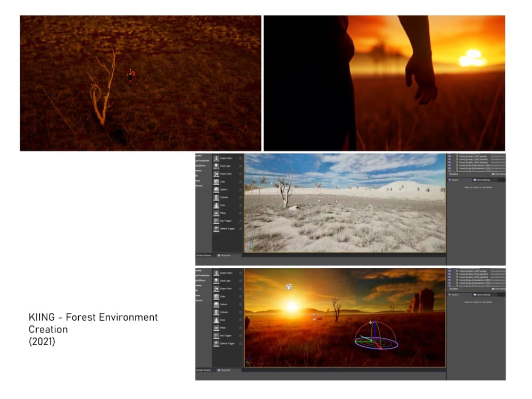Select Sphere icon in sunset editor
The width and height of the screenshot is (532, 399).
click(216, 304)
